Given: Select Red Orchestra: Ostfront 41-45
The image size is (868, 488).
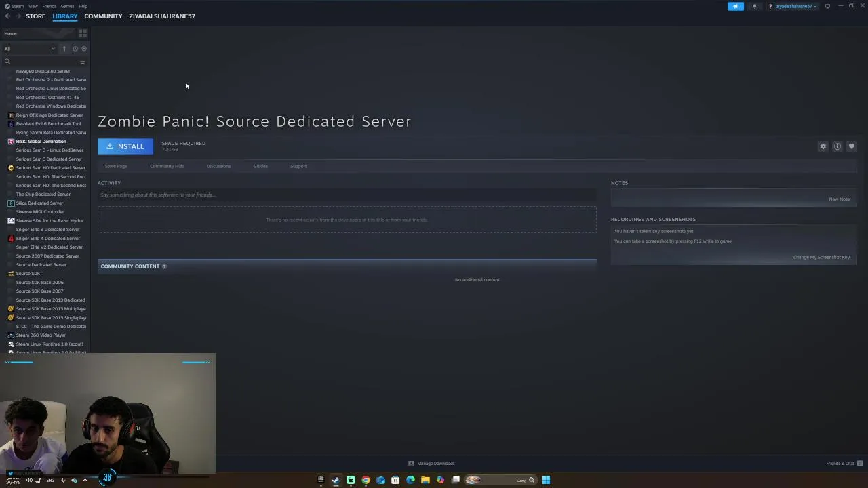Looking at the screenshot, I should pyautogui.click(x=47, y=98).
